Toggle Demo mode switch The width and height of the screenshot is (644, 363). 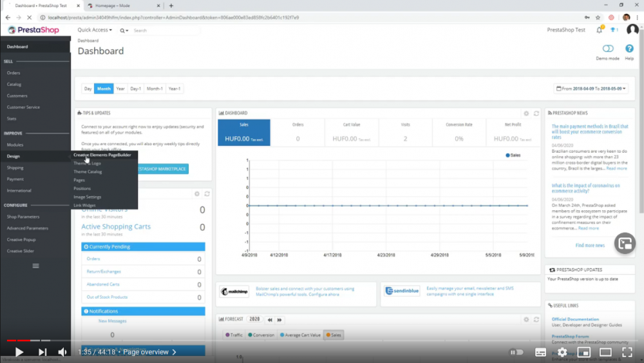[x=608, y=48]
